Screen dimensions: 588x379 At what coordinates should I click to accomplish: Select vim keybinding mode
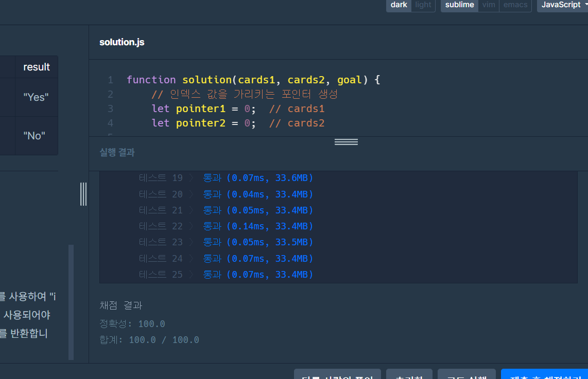[489, 5]
